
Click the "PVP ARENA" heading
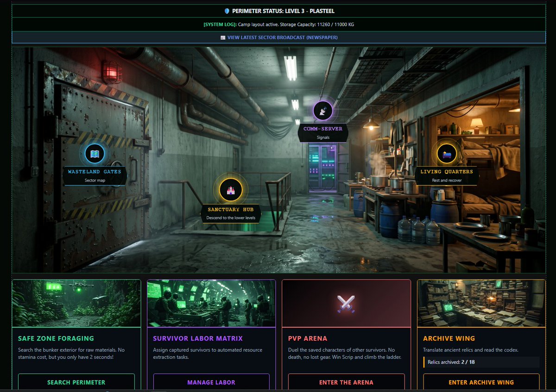click(x=308, y=338)
